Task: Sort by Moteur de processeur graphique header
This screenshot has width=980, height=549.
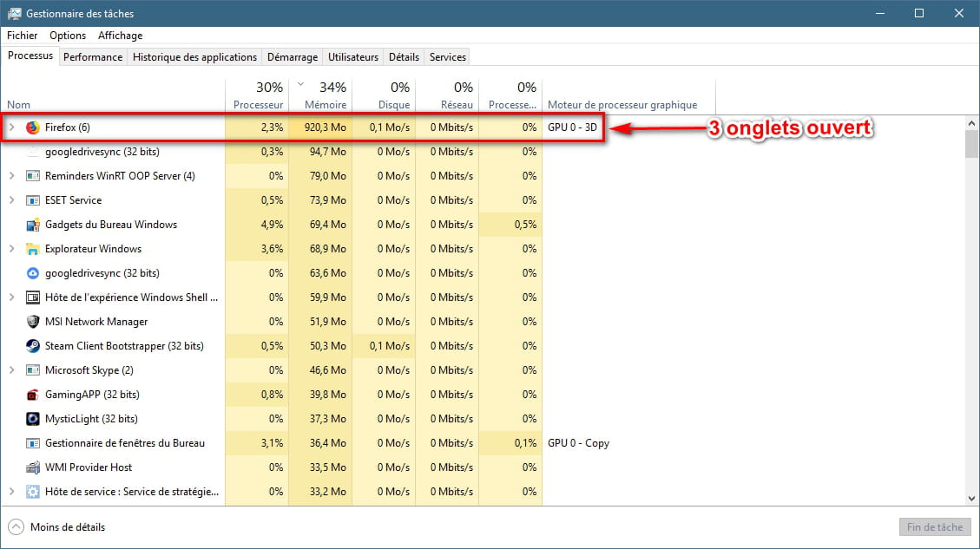Action: [x=628, y=95]
